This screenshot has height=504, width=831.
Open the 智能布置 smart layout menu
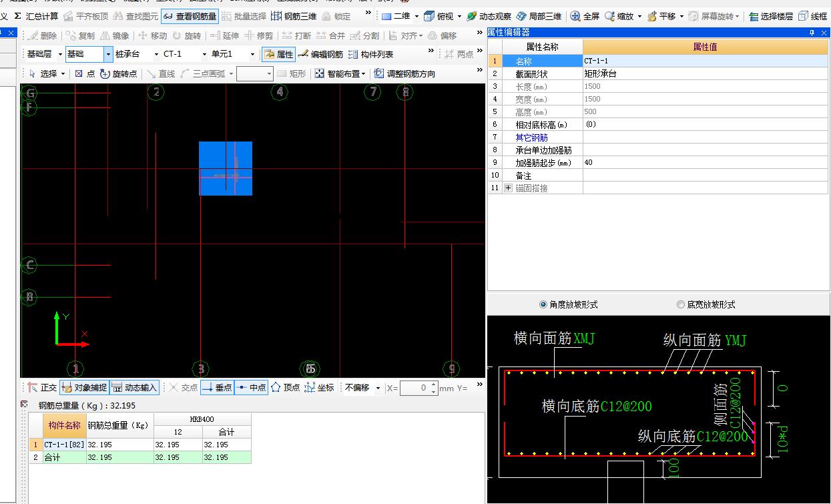(x=340, y=73)
